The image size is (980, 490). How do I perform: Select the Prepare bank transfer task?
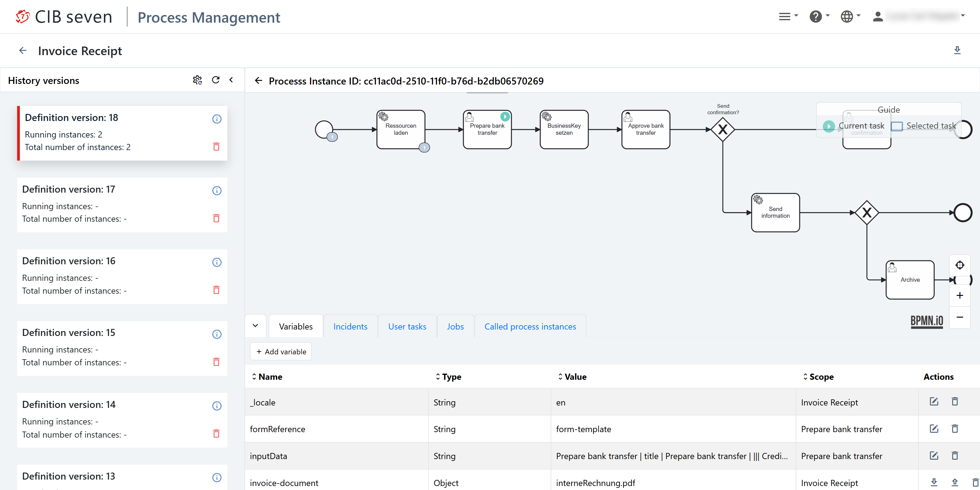[x=487, y=129]
